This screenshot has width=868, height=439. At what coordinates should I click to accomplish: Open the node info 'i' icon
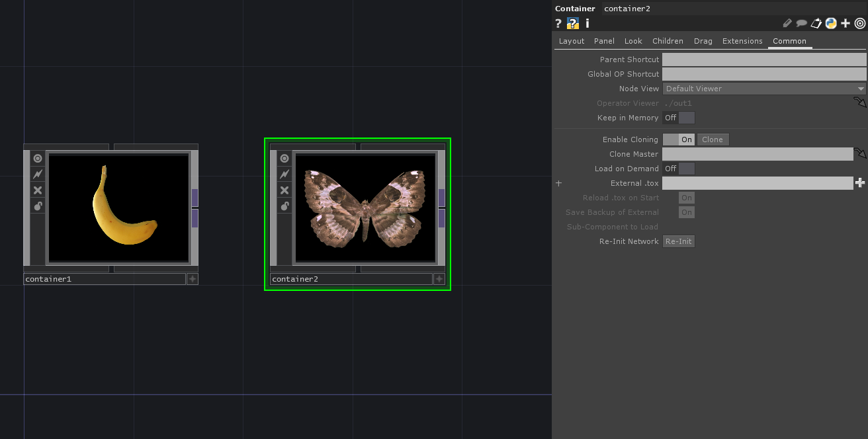587,23
